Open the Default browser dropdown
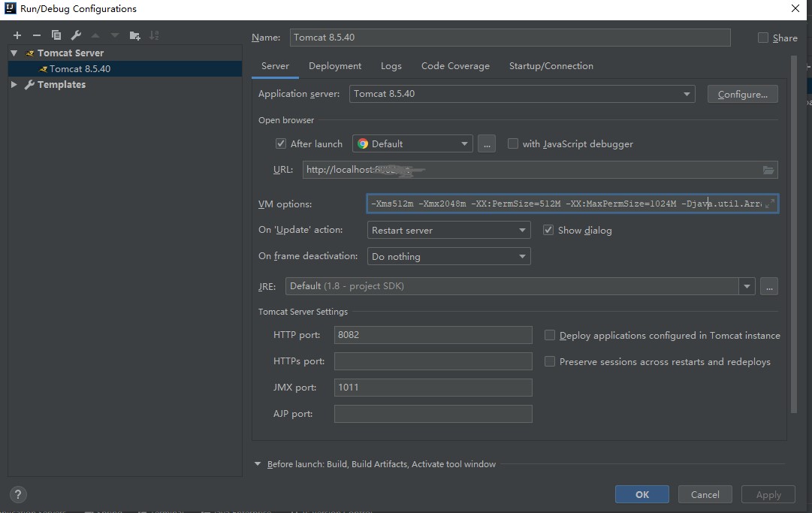Screen dimensions: 812x513 click(x=412, y=144)
